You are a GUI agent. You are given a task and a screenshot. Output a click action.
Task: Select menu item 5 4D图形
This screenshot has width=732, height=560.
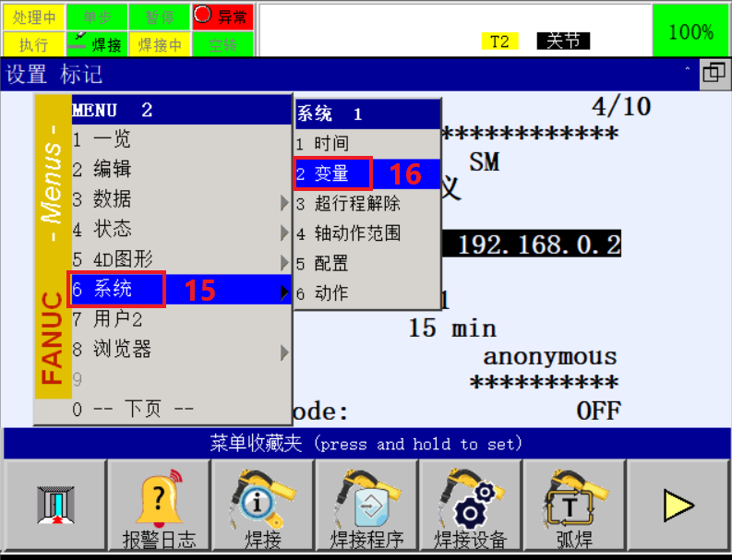181,259
